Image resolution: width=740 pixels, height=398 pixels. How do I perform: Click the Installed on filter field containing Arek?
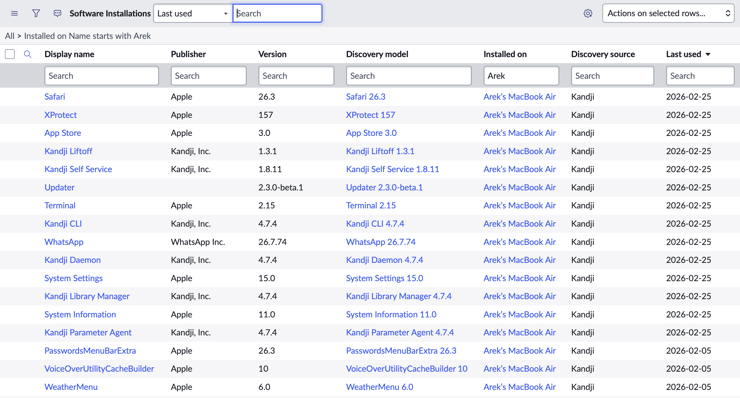[x=521, y=76]
